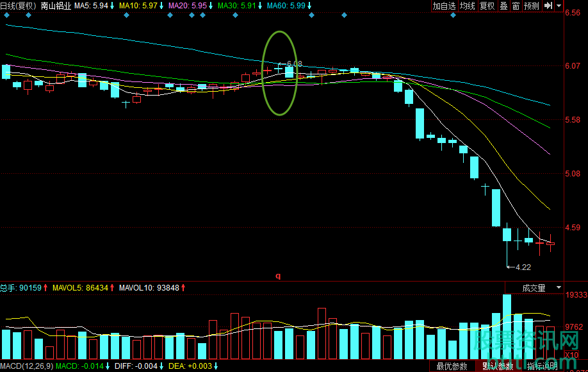This screenshot has width=588, height=372.
Task: Click the 预测 forecast button
Action: point(532,6)
